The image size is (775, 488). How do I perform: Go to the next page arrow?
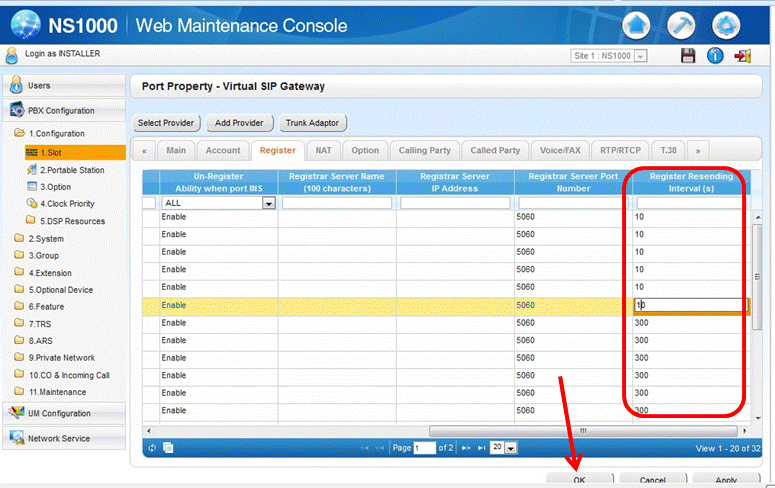(466, 448)
